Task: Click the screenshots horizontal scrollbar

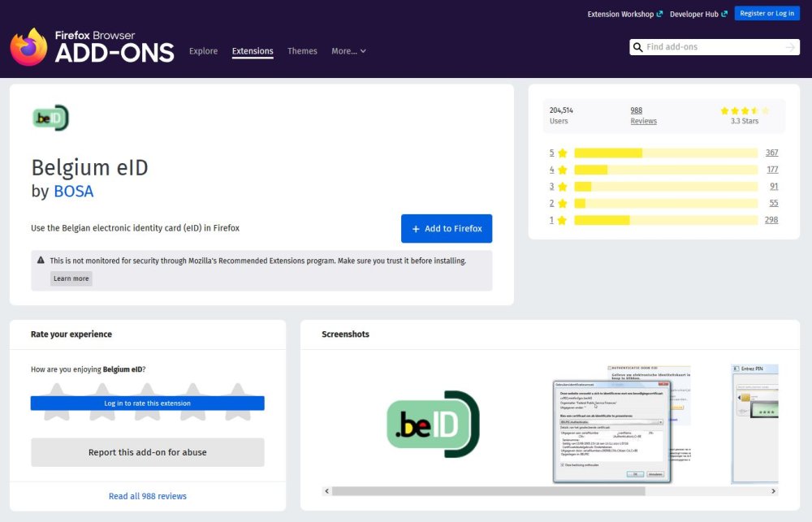Action: 488,491
